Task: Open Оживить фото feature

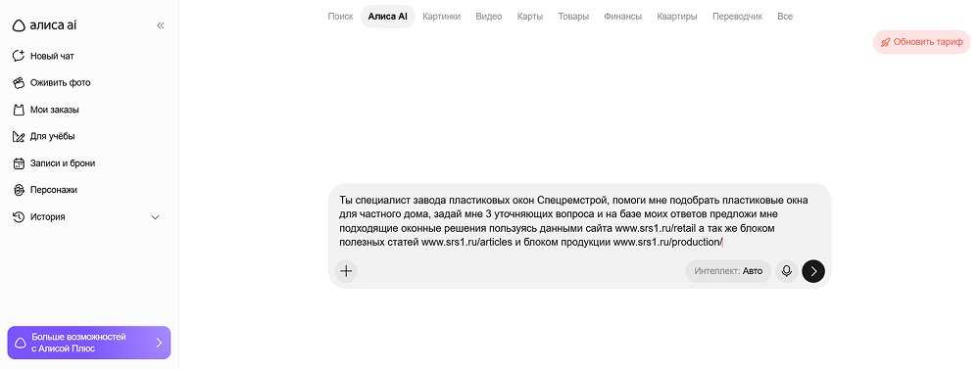Action: (x=60, y=82)
